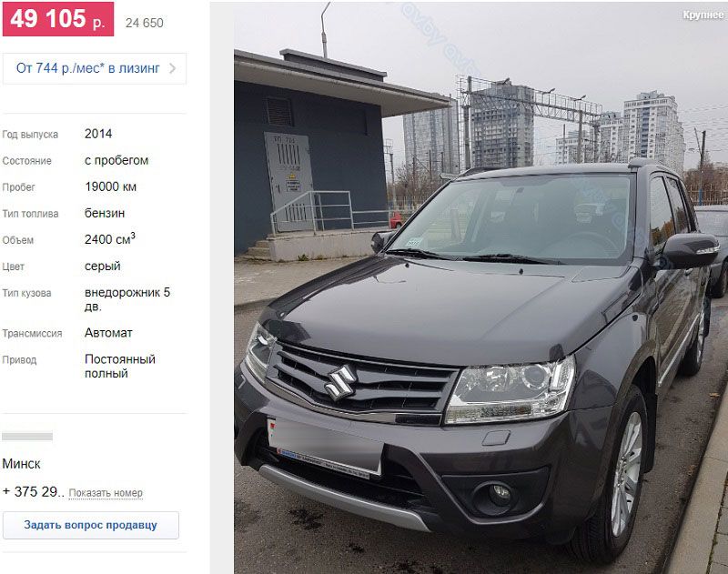Click the partial phone number +375 29
The height and width of the screenshot is (574, 728).
click(33, 492)
